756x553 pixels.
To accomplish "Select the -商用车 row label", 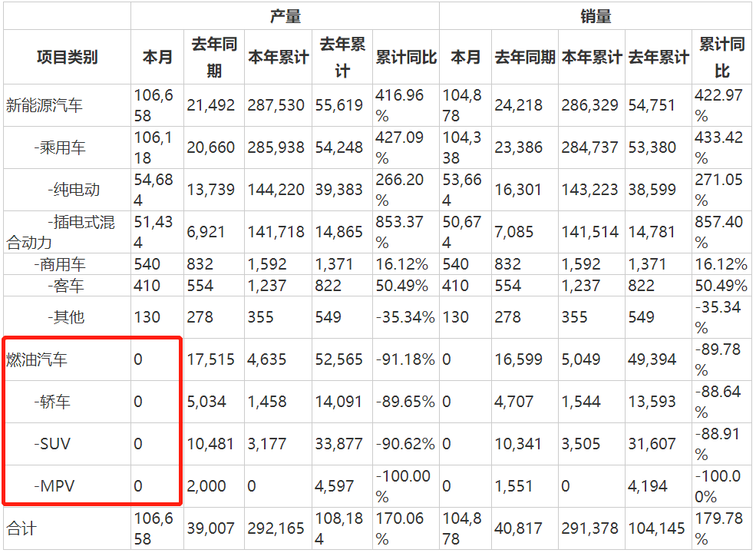I will 60,265.
